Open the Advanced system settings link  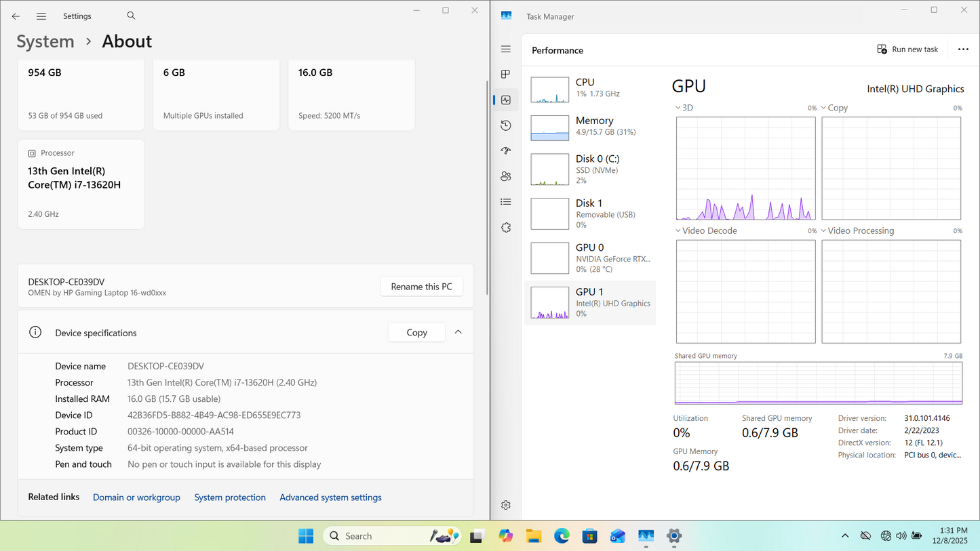(330, 497)
